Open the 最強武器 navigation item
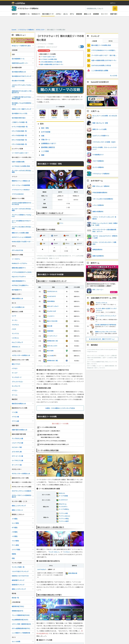 tap(79, 14)
